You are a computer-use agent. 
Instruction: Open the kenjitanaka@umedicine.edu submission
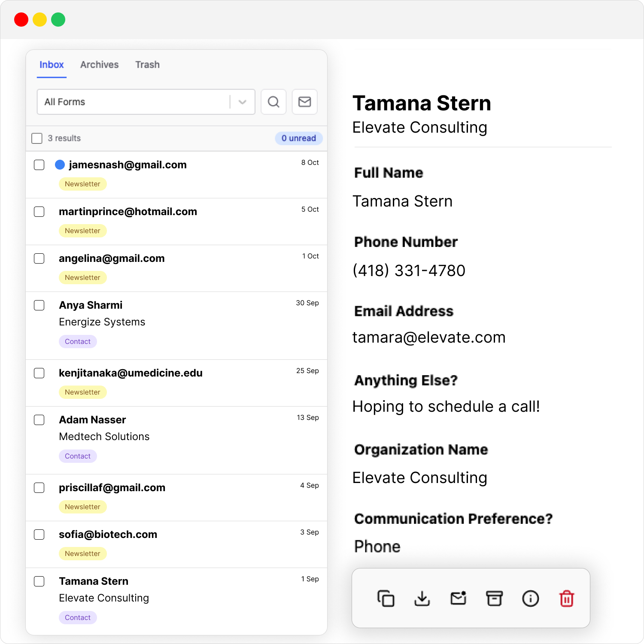(x=131, y=373)
